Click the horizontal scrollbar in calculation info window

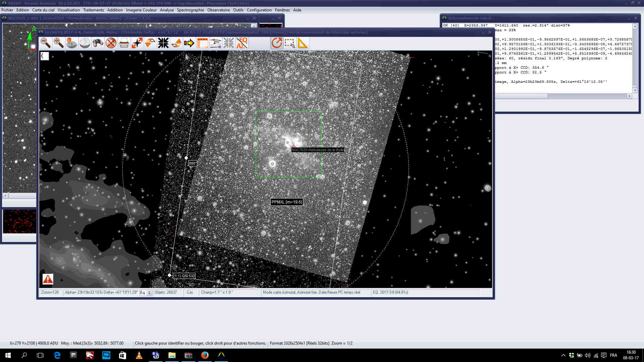click(522, 96)
